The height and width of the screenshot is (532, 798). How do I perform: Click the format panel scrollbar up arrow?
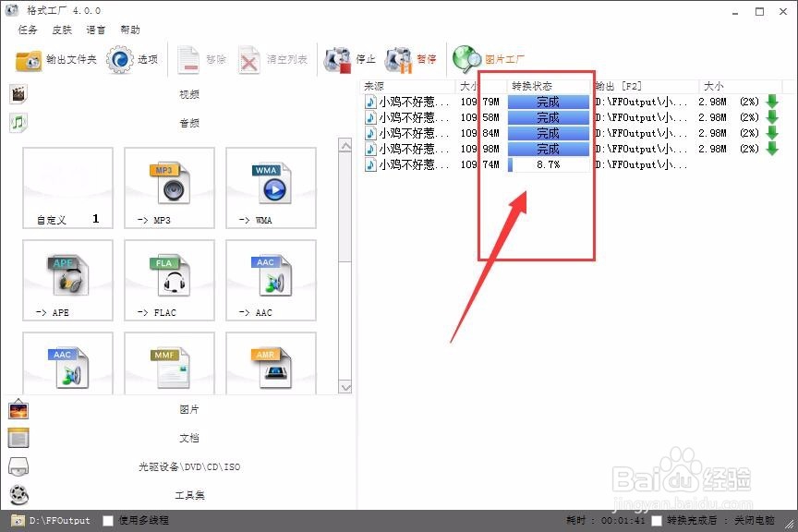click(346, 145)
